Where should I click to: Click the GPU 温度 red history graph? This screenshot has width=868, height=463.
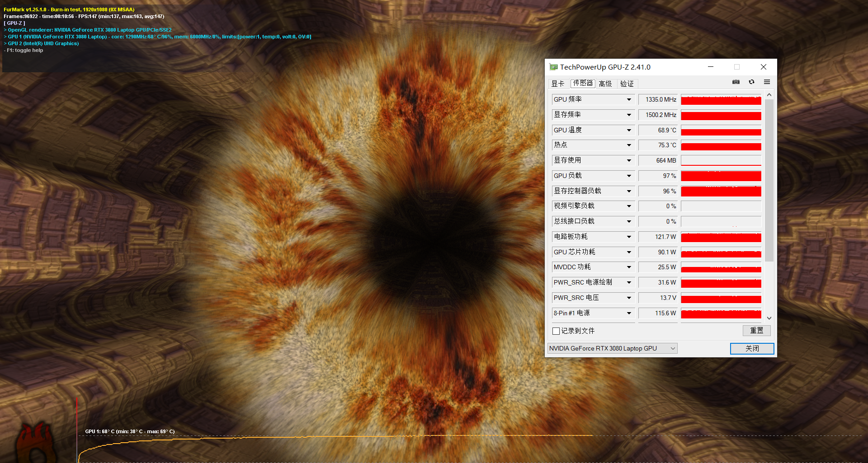coord(721,130)
